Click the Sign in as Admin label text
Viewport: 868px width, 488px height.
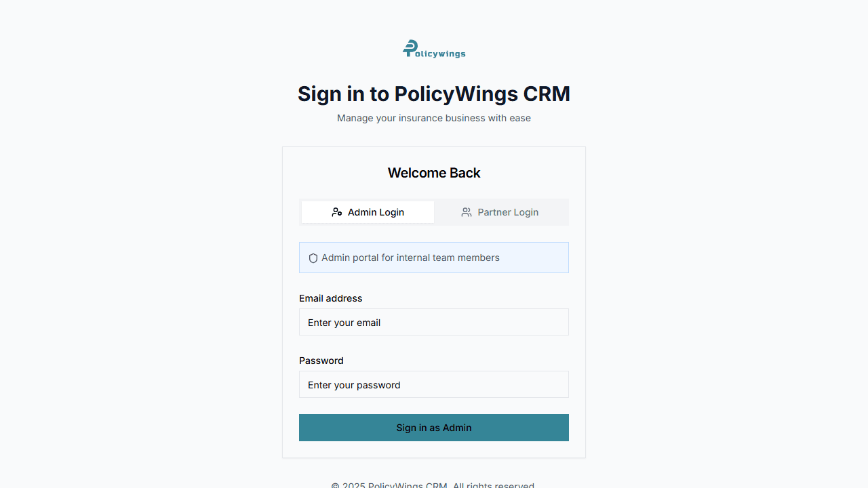click(x=434, y=428)
